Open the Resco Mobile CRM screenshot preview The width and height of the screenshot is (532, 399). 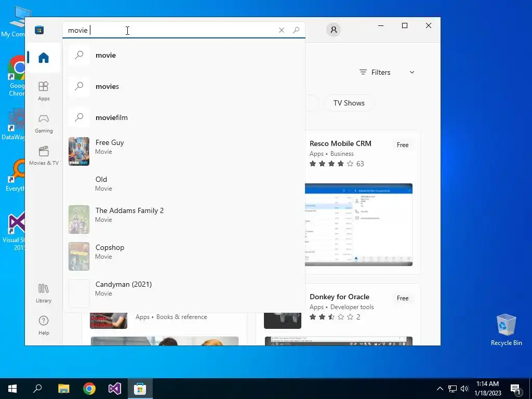coord(358,224)
